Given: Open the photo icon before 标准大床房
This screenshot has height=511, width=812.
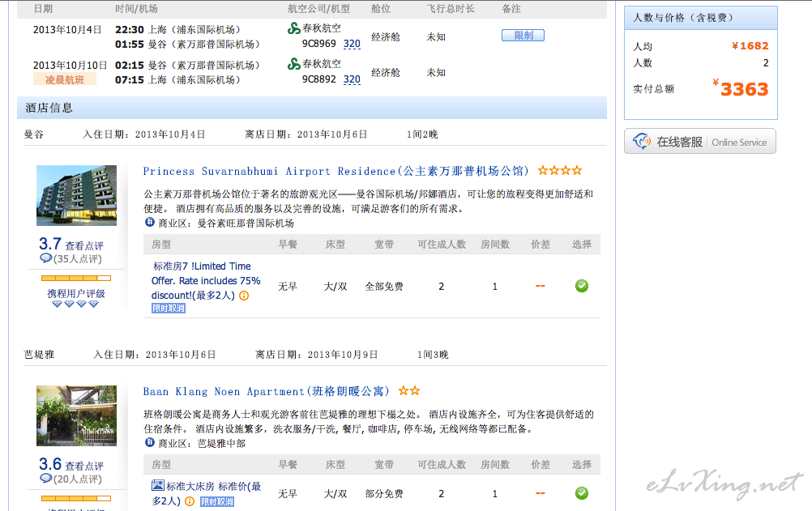Looking at the screenshot, I should (x=157, y=486).
